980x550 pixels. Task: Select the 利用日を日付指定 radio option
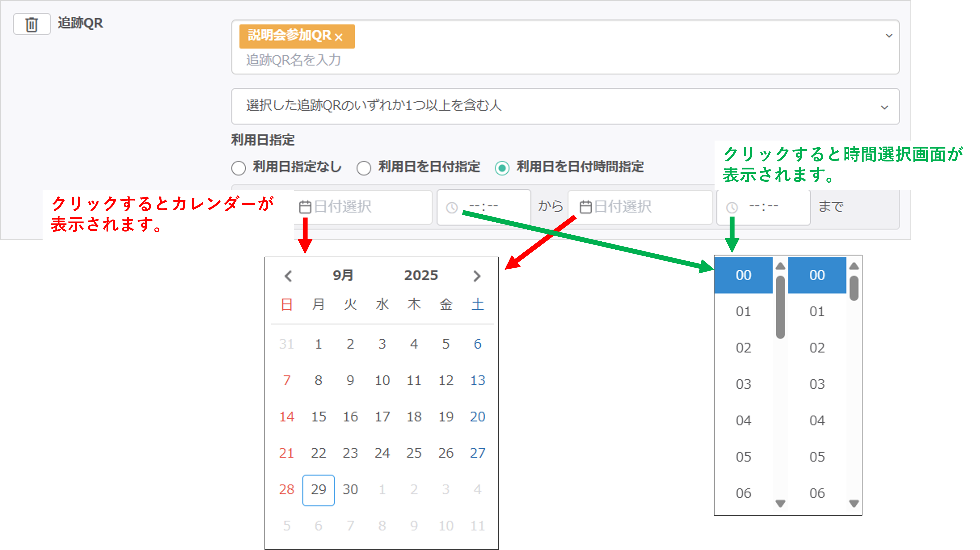click(364, 168)
